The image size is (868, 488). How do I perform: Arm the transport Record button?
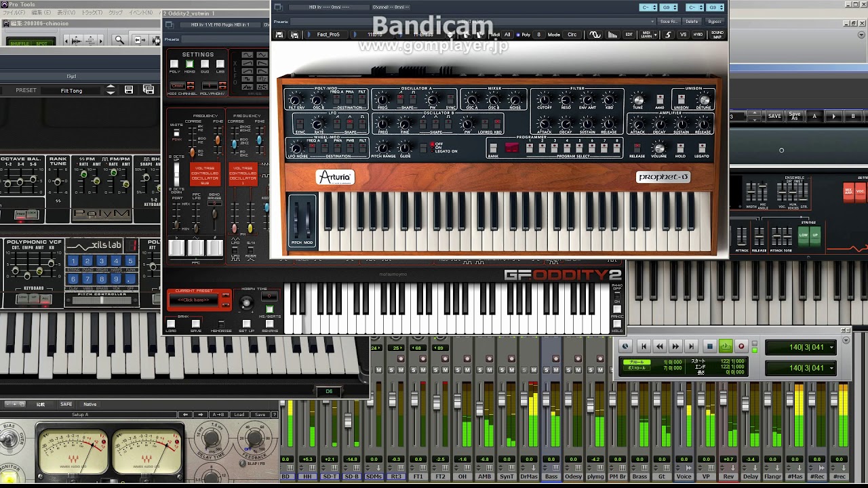(x=741, y=346)
